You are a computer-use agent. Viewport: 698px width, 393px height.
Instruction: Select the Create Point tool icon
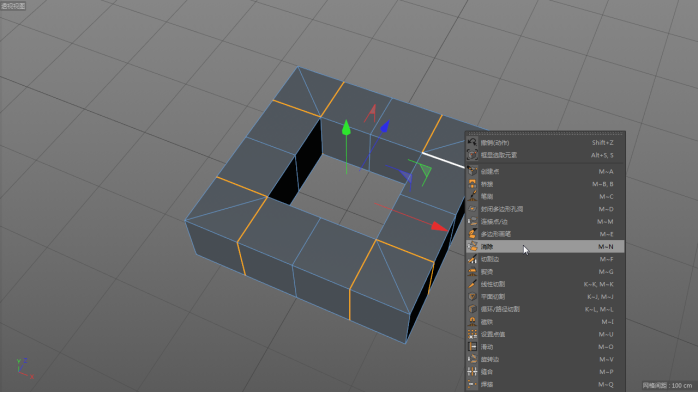[472, 171]
